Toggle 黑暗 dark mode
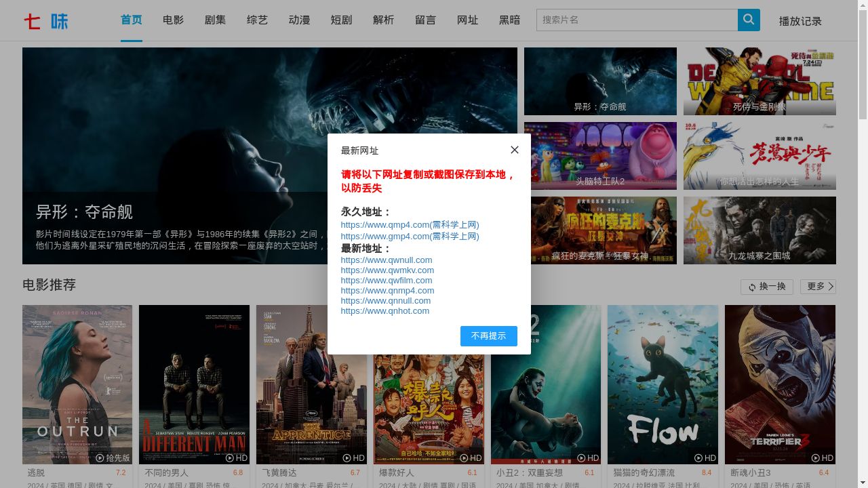 (x=510, y=20)
